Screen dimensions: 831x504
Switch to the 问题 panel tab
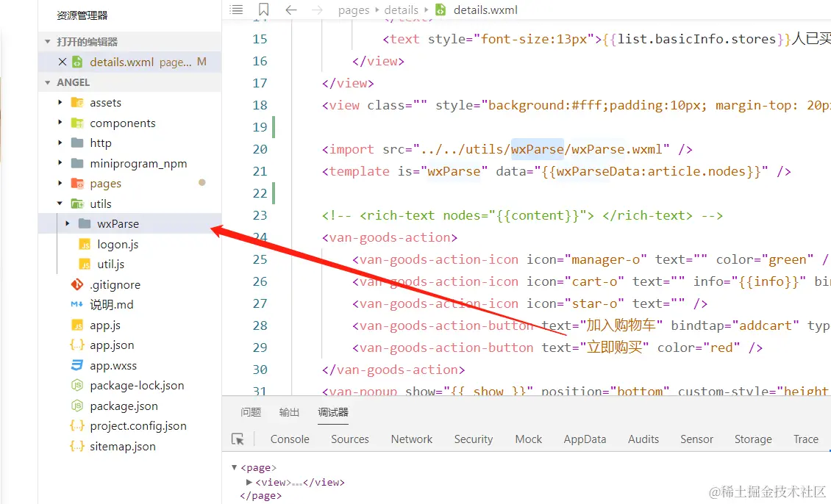pos(251,412)
